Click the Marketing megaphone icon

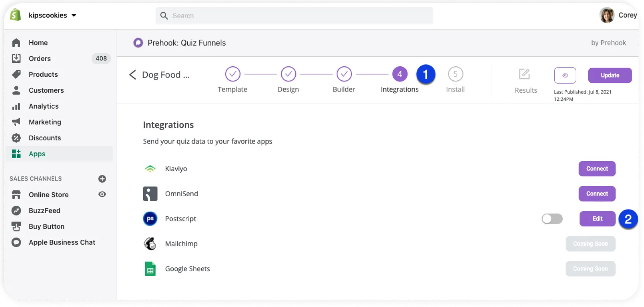coord(16,122)
